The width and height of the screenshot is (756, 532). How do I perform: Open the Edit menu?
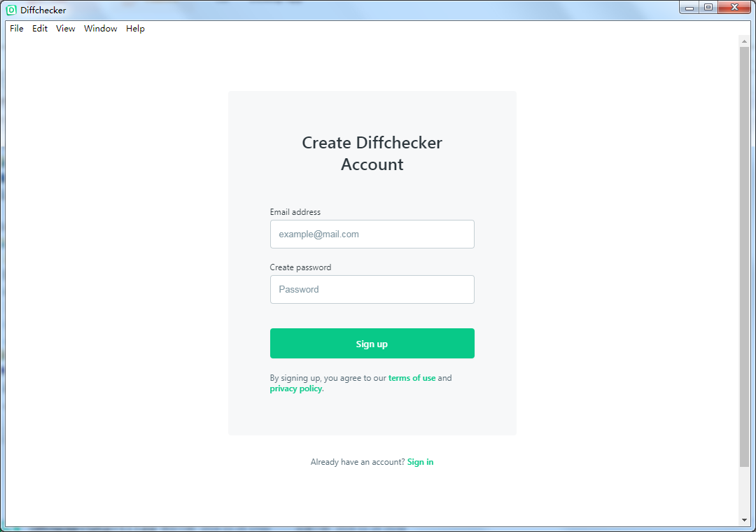[x=39, y=29]
